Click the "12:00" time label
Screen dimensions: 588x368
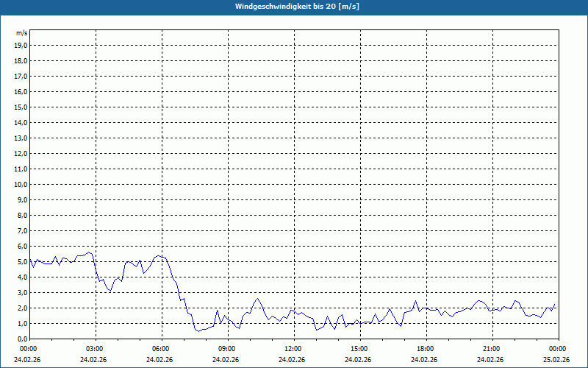(x=293, y=349)
